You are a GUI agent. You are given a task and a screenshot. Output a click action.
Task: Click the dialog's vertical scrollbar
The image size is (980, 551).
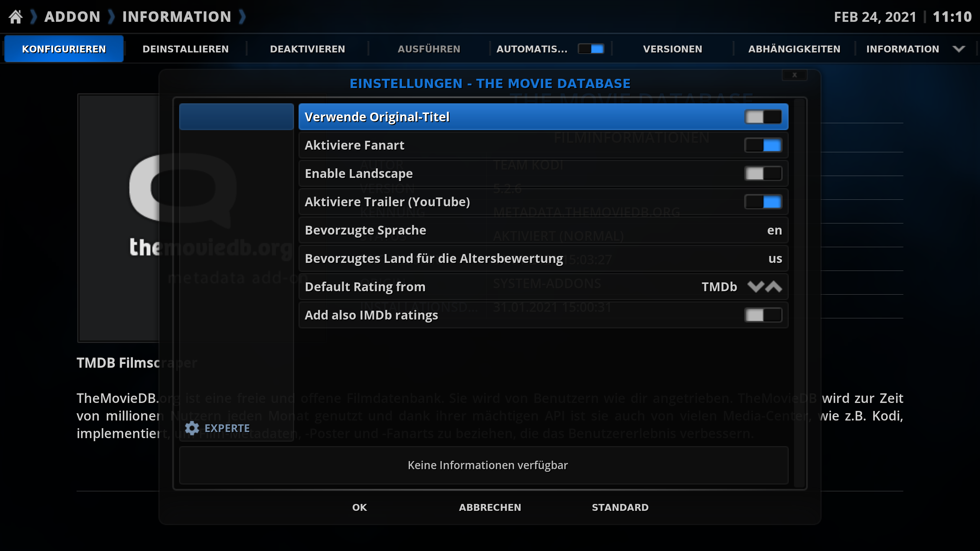click(799, 293)
